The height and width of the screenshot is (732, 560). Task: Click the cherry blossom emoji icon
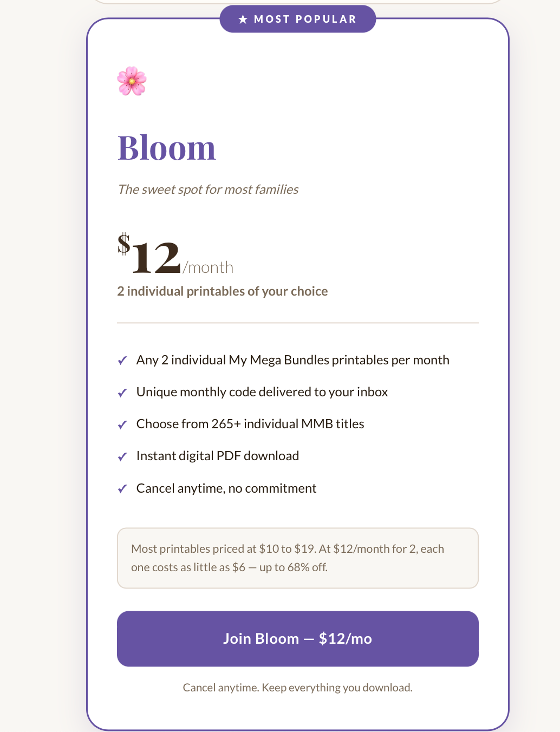[132, 81]
